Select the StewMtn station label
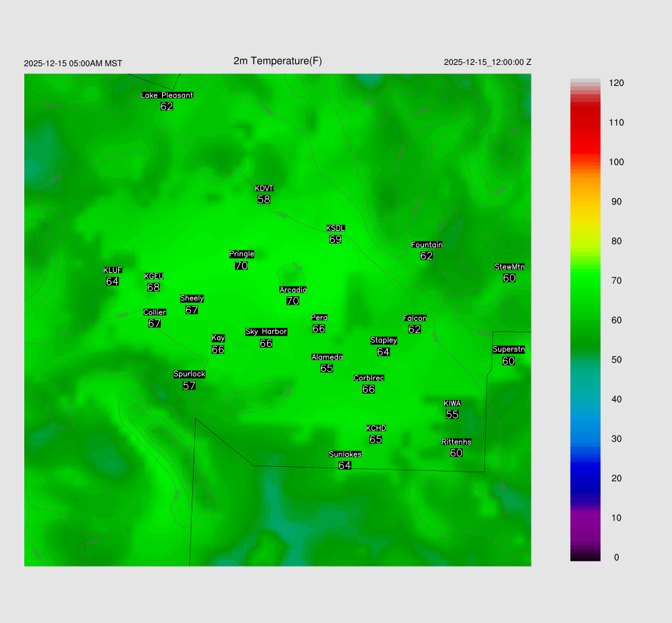The height and width of the screenshot is (623, 672). click(509, 267)
